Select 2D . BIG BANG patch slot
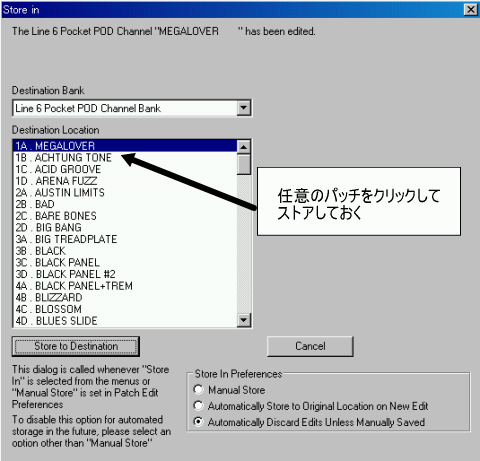The height and width of the screenshot is (461, 480). pos(125,228)
